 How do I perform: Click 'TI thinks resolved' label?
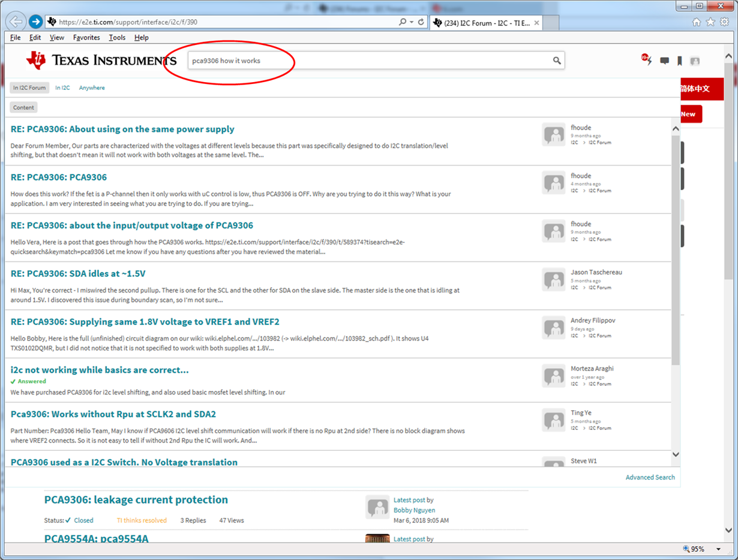click(x=142, y=520)
